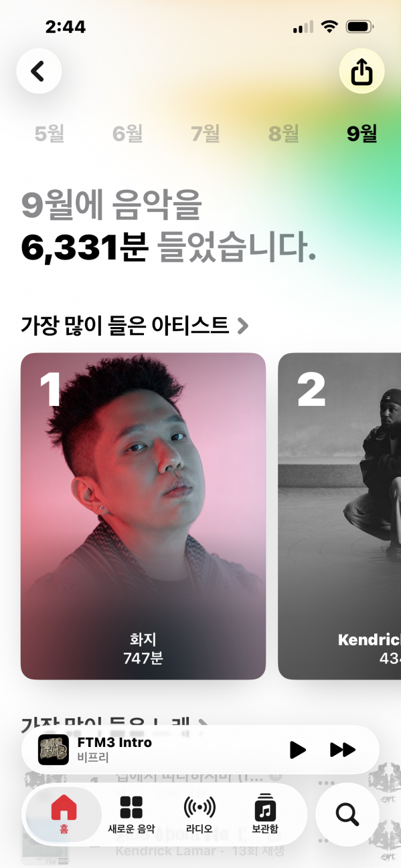The image size is (401, 868).
Task: Expand 가장 많이 들은 아티스트 chevron
Action: point(243,326)
